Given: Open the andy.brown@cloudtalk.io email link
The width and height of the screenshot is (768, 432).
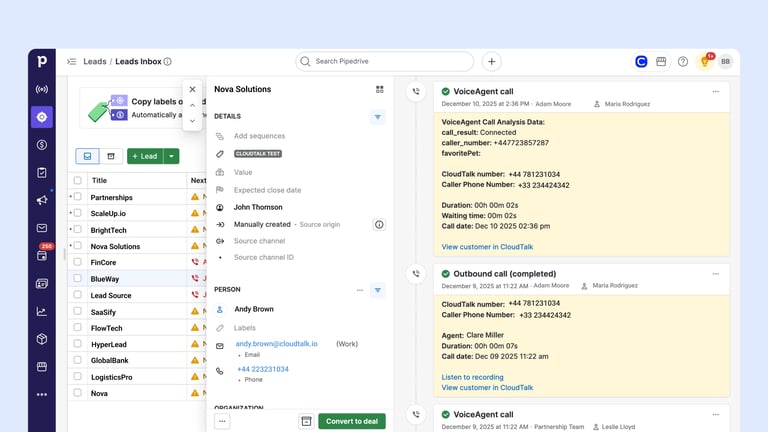Looking at the screenshot, I should point(276,344).
